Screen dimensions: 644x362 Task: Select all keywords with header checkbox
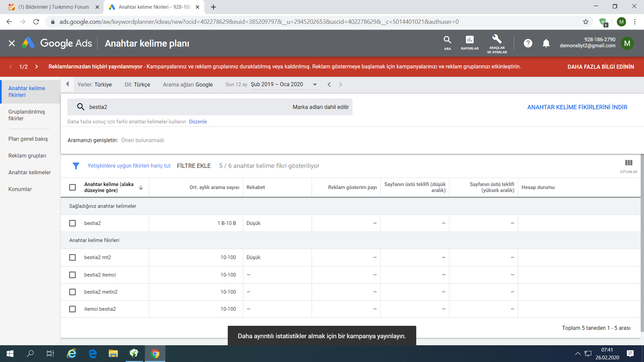click(x=72, y=187)
